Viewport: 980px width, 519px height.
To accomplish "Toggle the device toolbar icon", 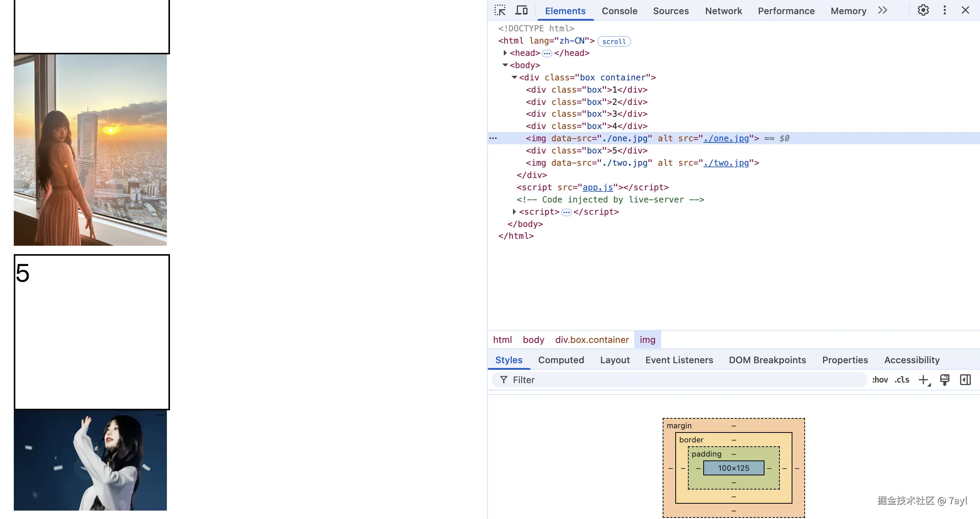I will [521, 10].
